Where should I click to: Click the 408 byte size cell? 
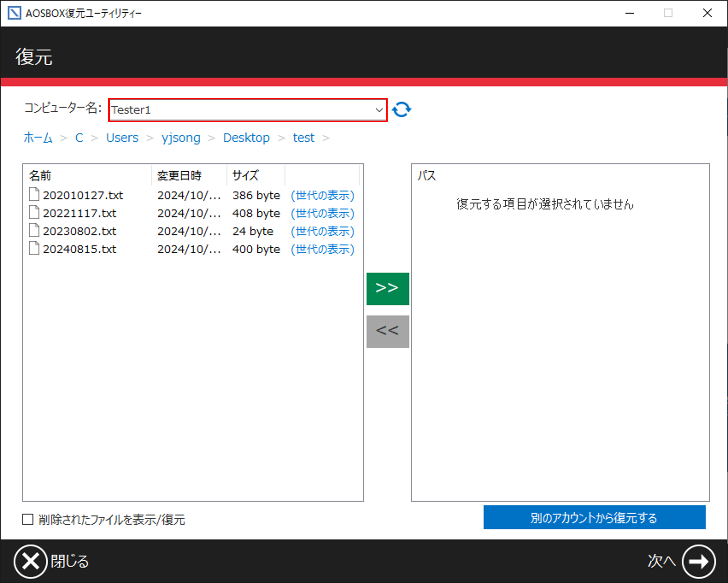256,213
